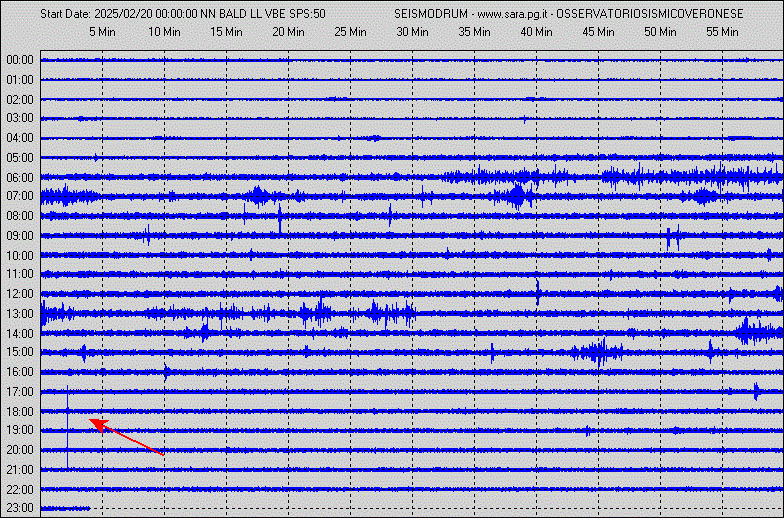
Task: Click the SPS:50 sampling rate text
Action: pos(308,14)
